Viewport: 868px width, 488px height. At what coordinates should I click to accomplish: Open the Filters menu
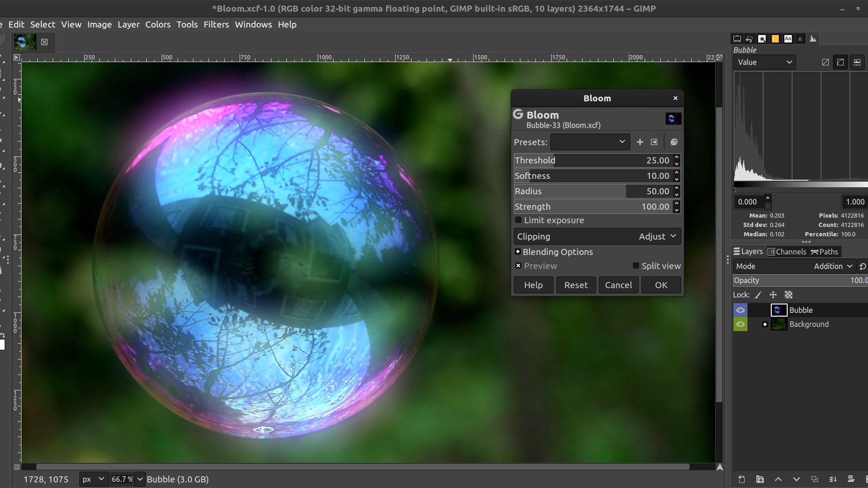(x=216, y=24)
